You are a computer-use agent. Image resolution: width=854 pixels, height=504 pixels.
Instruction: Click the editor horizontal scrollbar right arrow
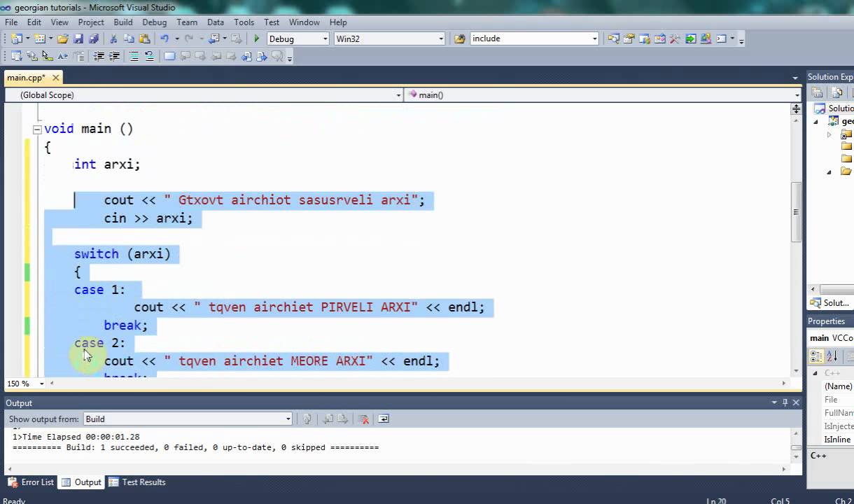click(784, 384)
